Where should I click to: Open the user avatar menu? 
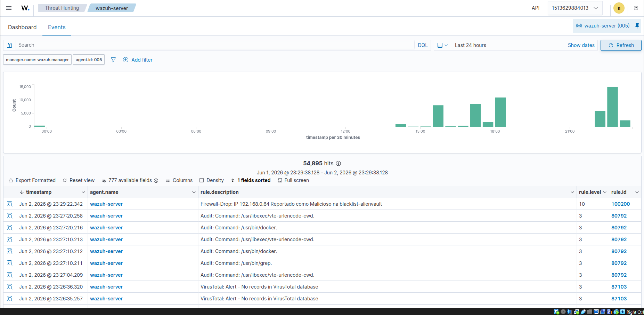(x=619, y=8)
